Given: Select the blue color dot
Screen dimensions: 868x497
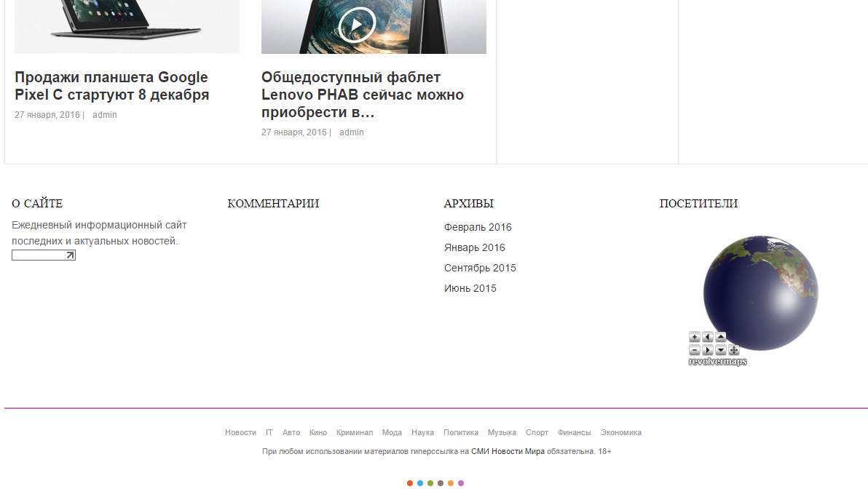Looking at the screenshot, I should (x=420, y=483).
